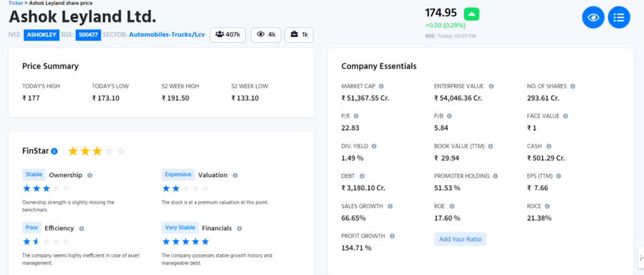
Task: Click the Stable ownership tag
Action: (x=34, y=175)
